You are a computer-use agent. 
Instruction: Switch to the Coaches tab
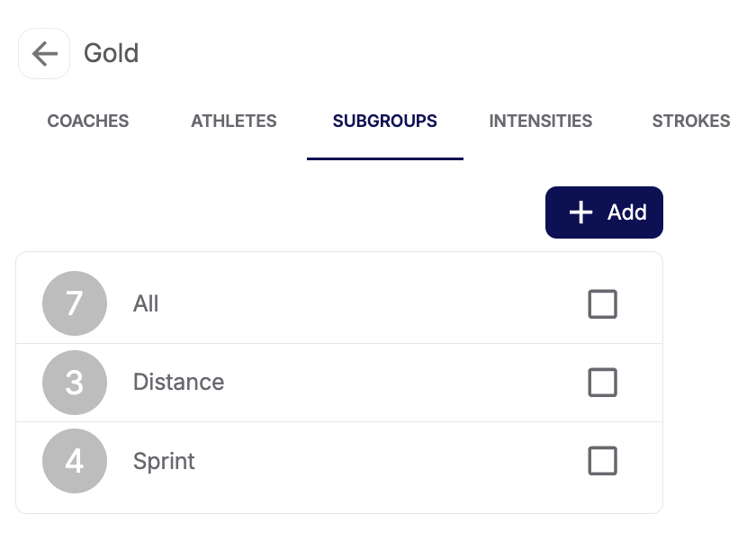88,121
